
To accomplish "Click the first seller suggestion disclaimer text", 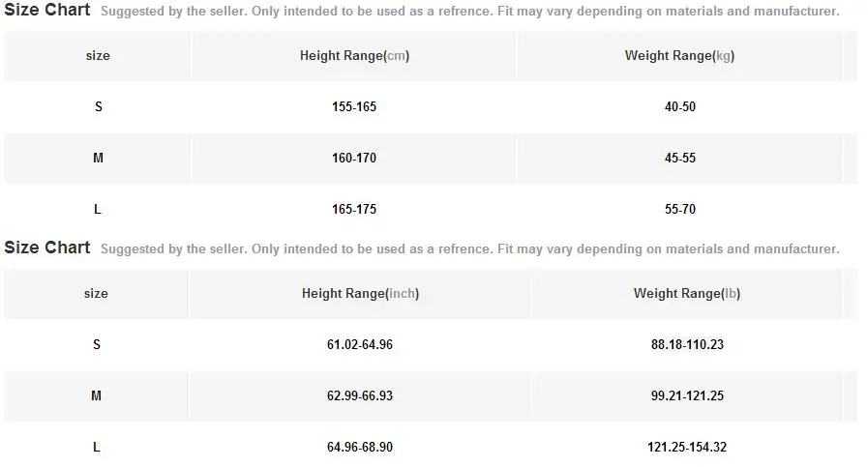I will 470,11.
